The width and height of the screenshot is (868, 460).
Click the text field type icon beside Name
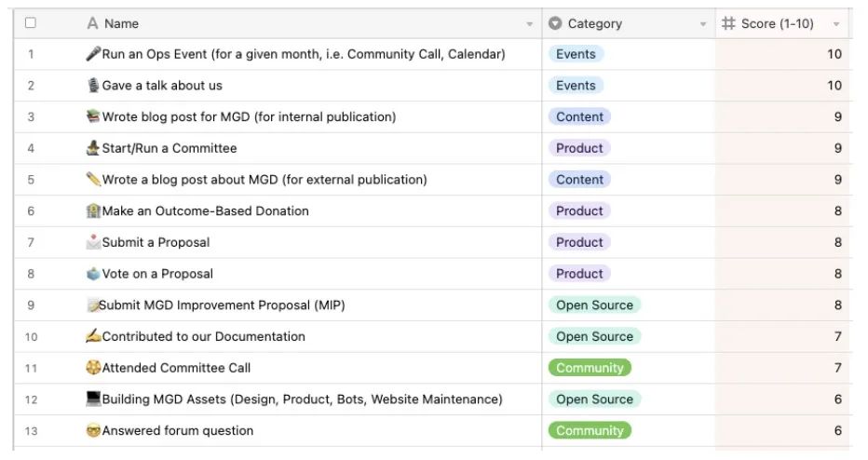(92, 23)
